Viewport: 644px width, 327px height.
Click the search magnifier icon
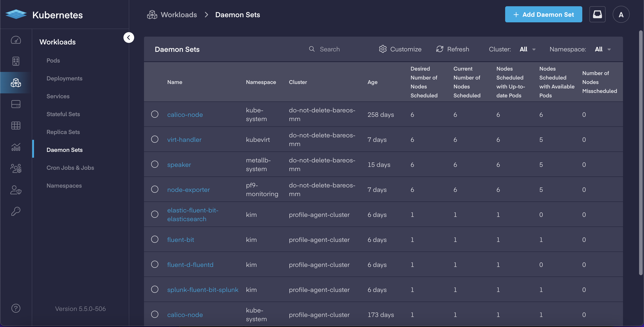tap(312, 49)
